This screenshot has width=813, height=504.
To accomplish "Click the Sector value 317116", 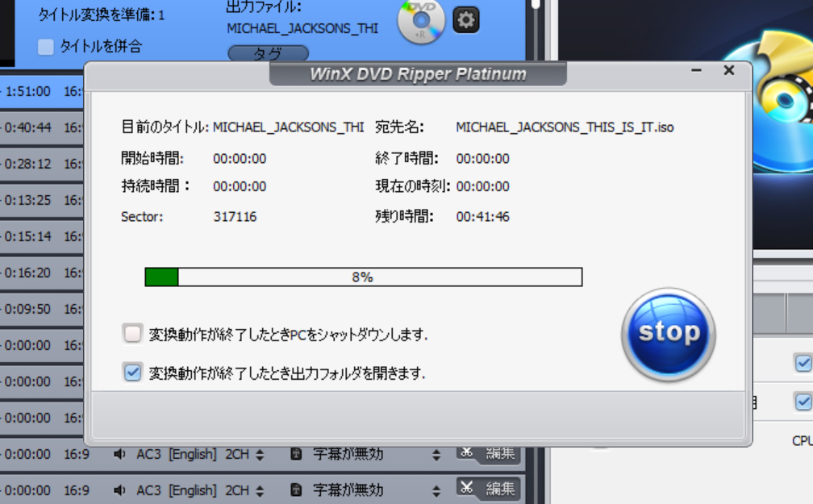I will (235, 217).
